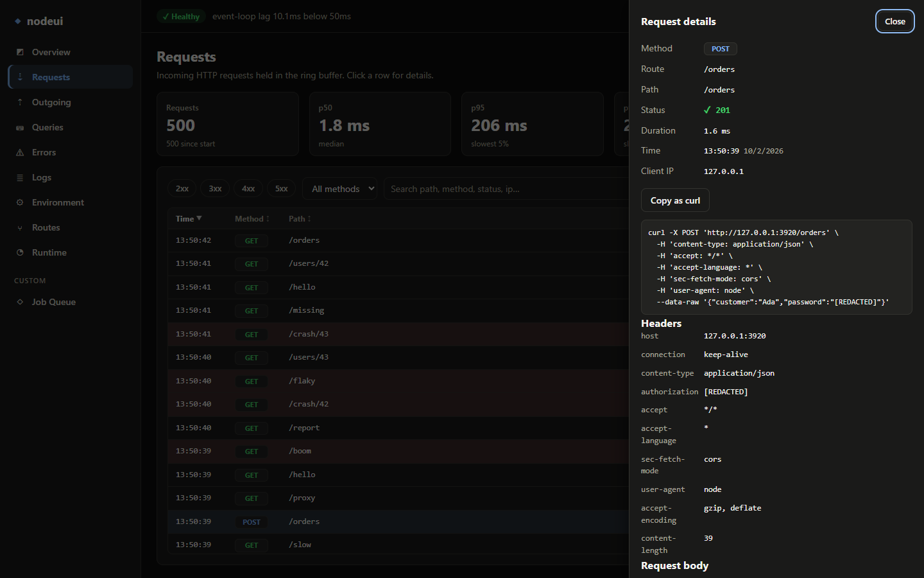Toggle the 3xx status filter

[215, 188]
